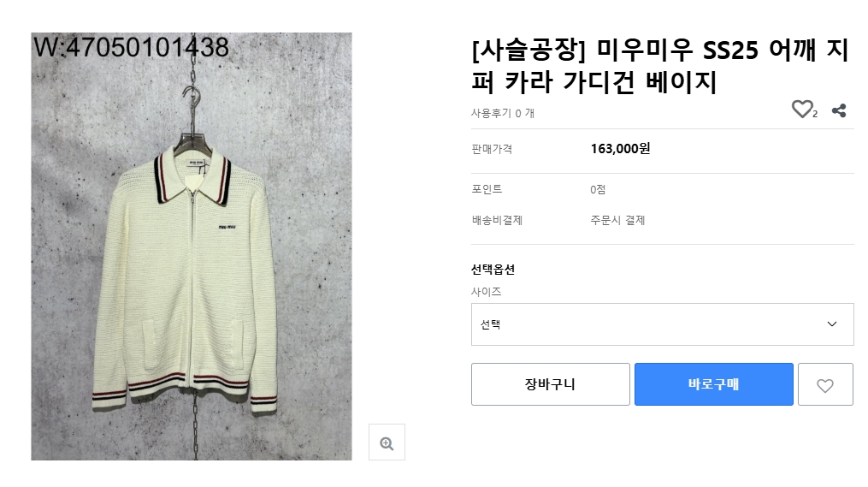The image size is (868, 487).
Task: Click the 배송비결제 label
Action: pos(497,220)
